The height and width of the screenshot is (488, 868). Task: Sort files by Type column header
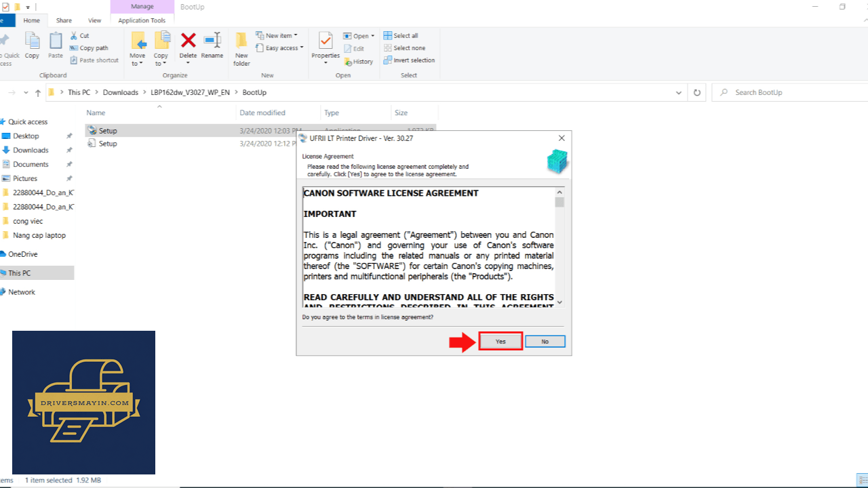pos(355,113)
